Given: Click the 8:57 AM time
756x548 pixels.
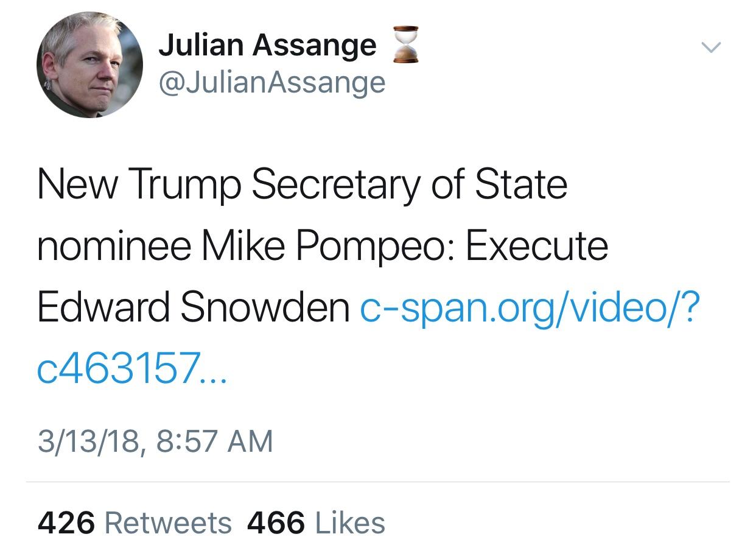Looking at the screenshot, I should click(x=214, y=441).
